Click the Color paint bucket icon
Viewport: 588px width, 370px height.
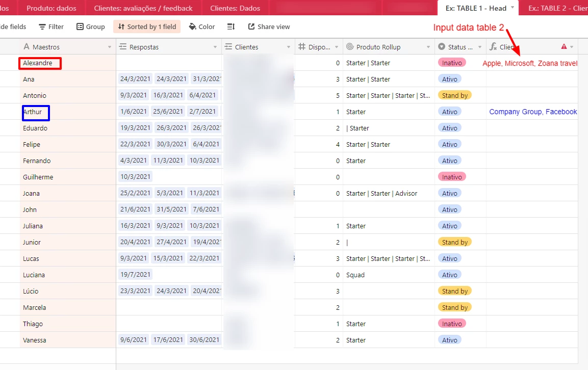click(192, 27)
